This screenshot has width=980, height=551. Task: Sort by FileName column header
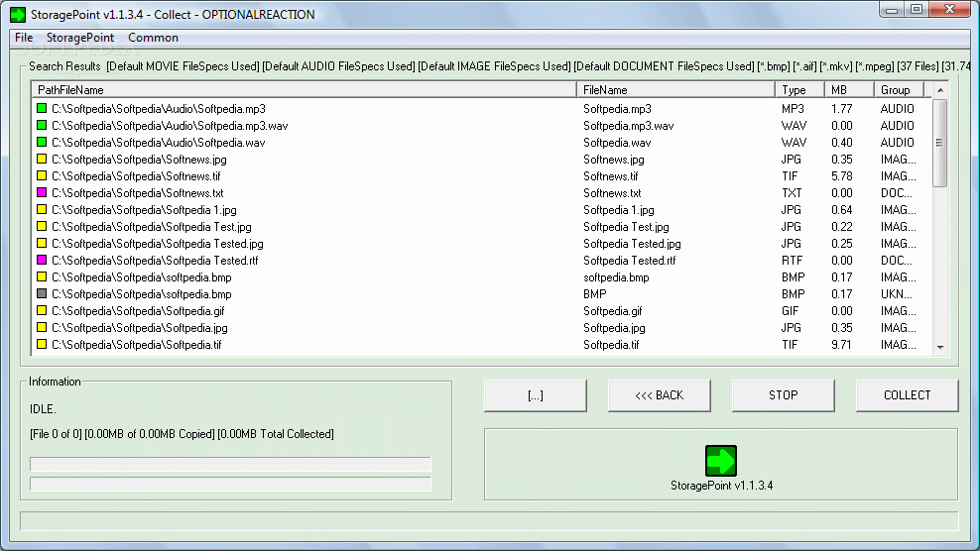[x=675, y=90]
